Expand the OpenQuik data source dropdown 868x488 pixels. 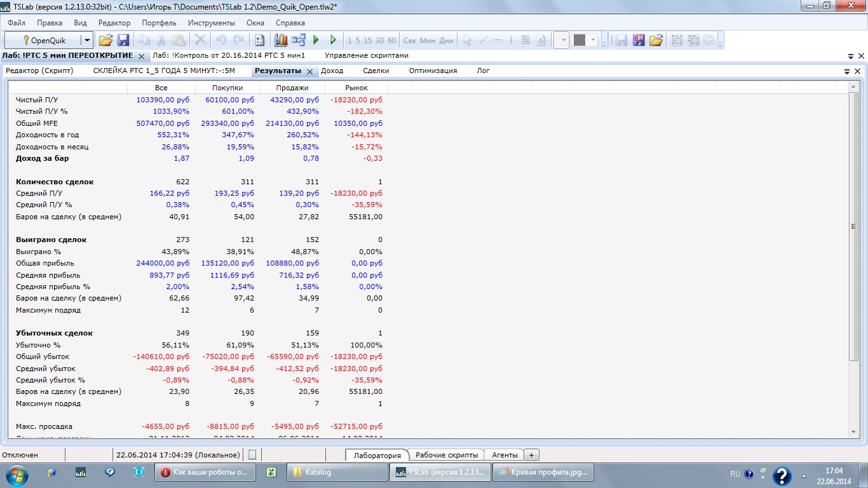click(x=87, y=40)
